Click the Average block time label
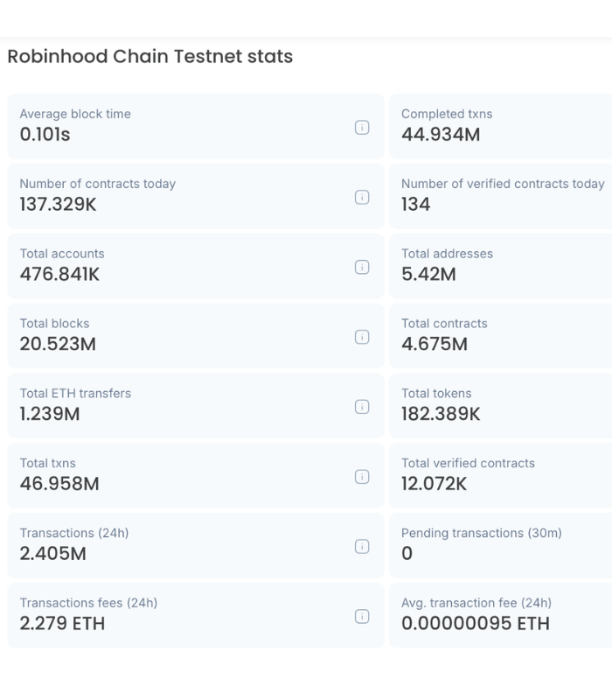The image size is (612, 700). 75,114
